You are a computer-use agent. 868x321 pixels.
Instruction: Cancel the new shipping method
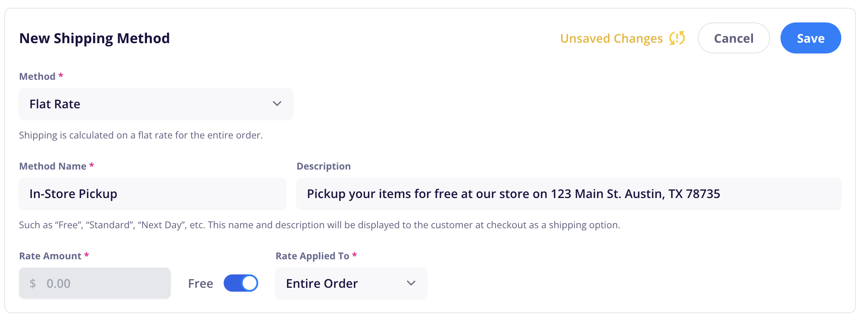[734, 38]
